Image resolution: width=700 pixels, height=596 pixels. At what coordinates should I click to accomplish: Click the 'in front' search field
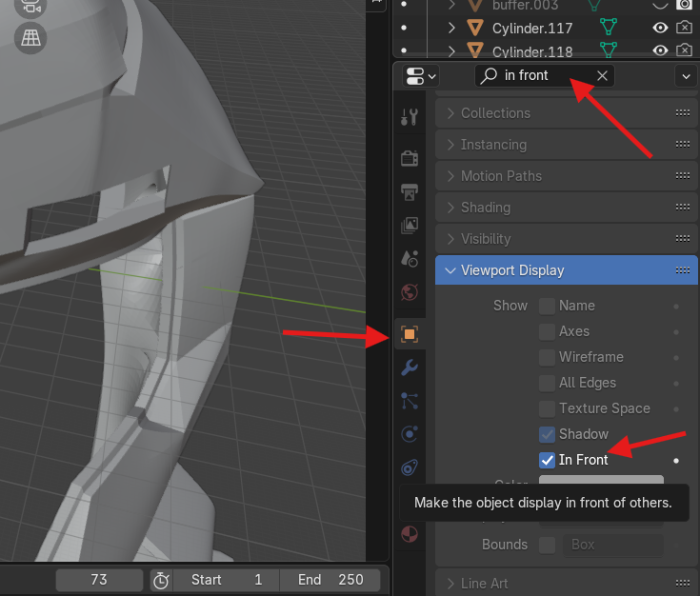(x=545, y=75)
